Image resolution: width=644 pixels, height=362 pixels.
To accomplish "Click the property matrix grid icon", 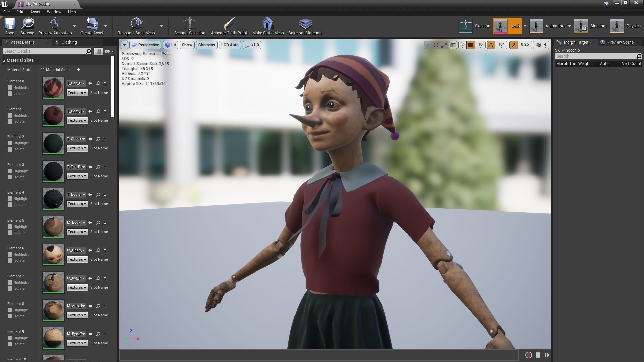I will coord(98,51).
